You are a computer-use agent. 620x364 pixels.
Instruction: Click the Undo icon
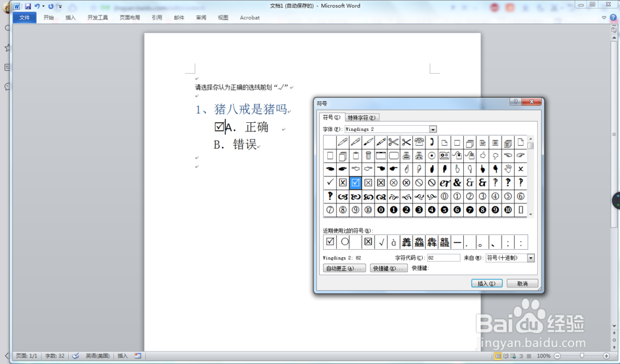[x=37, y=5]
